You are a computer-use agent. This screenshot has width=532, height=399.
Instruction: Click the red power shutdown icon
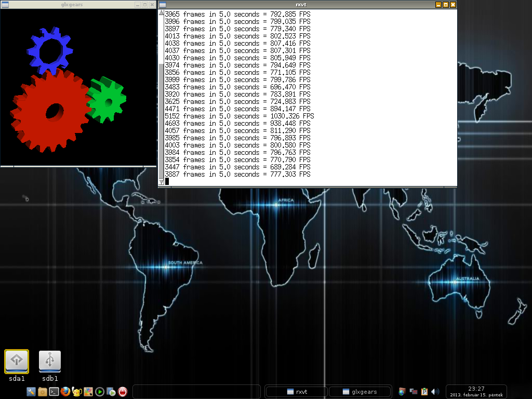coord(123,392)
